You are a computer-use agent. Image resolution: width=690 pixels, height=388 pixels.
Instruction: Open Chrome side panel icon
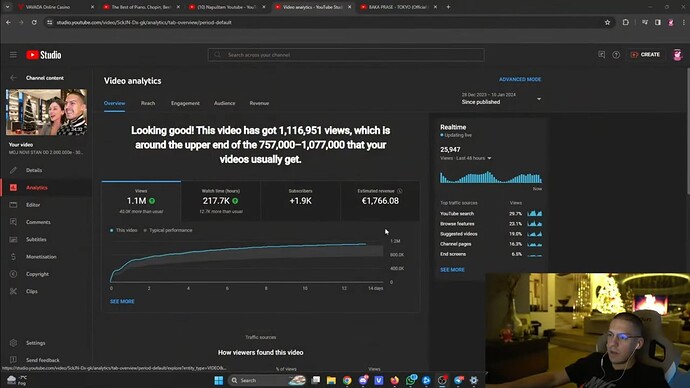[658, 22]
